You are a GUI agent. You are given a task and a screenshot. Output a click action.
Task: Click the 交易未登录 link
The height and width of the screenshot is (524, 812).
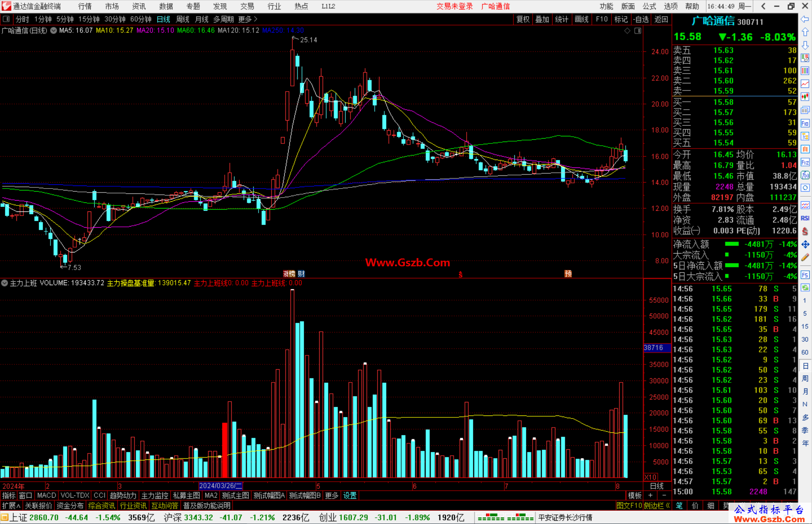454,6
